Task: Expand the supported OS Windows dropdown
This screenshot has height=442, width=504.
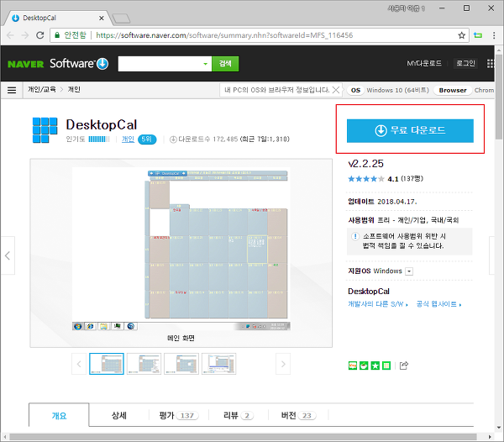Action: coord(409,271)
